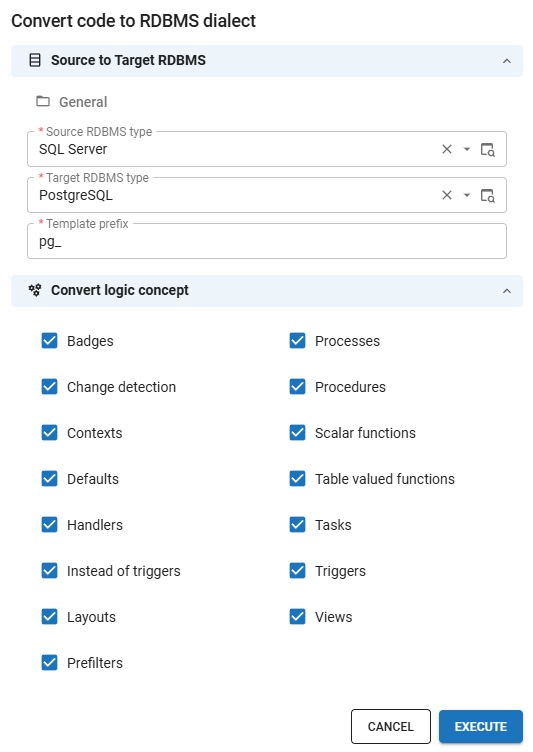This screenshot has width=533, height=752.
Task: Focus the Template prefix input field
Action: click(x=267, y=241)
